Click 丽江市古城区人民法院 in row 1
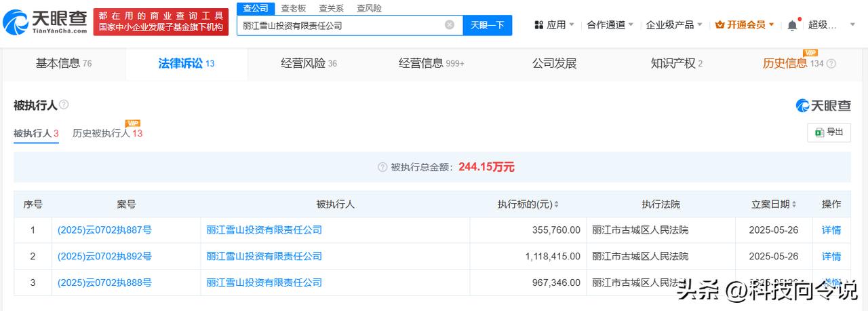868x311 pixels. pos(640,230)
